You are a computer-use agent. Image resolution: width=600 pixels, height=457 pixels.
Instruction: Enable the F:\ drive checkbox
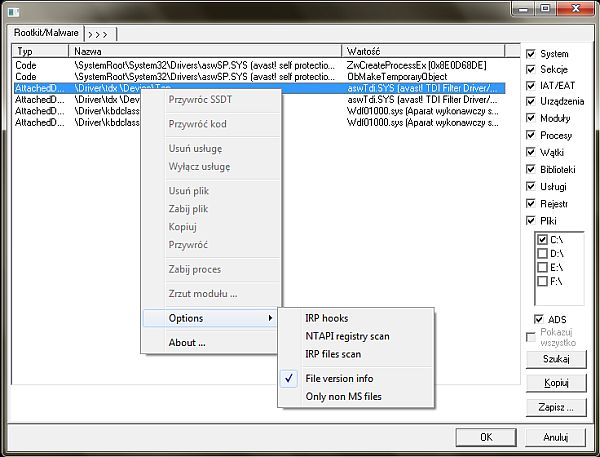(542, 281)
